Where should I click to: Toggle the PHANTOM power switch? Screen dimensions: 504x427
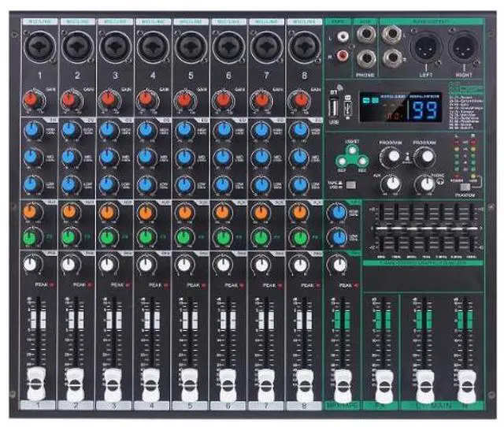point(465,187)
